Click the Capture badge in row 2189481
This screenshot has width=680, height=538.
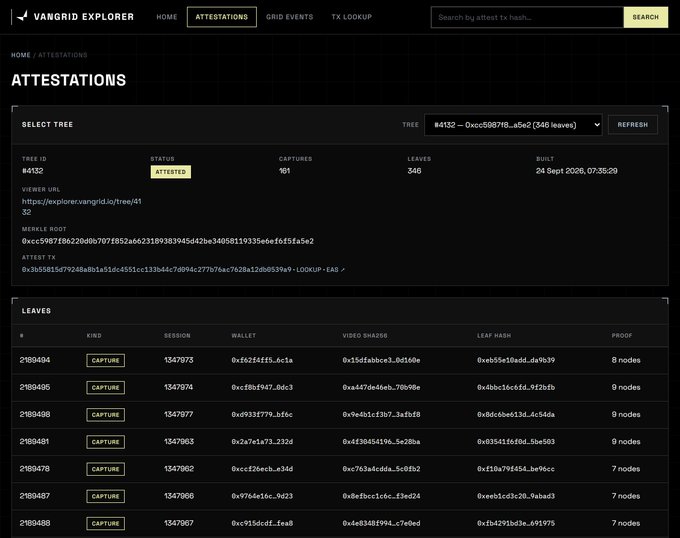(105, 442)
